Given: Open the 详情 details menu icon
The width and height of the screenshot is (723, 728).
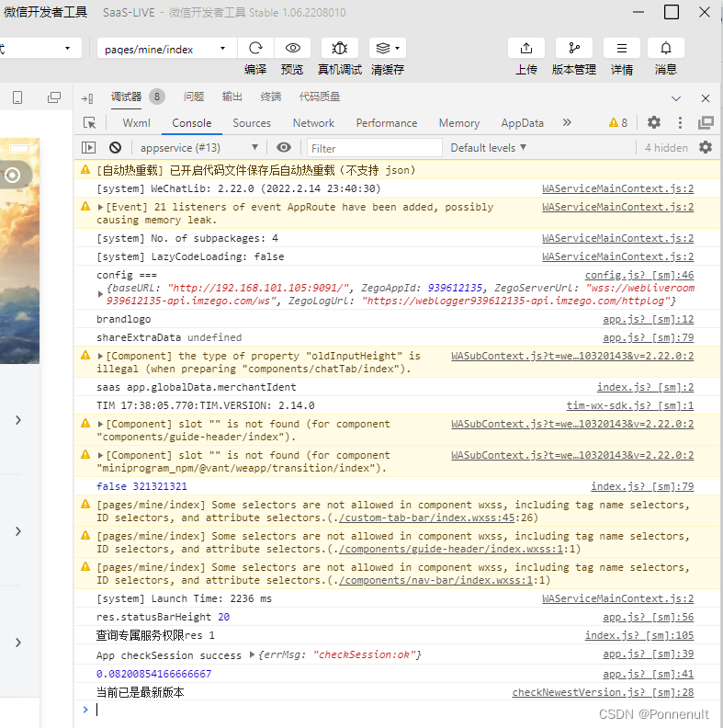Looking at the screenshot, I should (622, 48).
